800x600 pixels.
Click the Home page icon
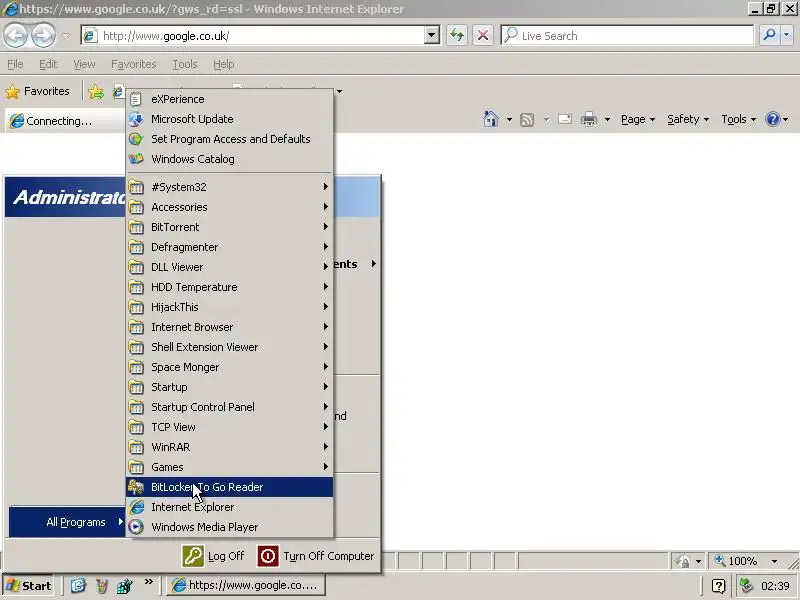(x=491, y=119)
